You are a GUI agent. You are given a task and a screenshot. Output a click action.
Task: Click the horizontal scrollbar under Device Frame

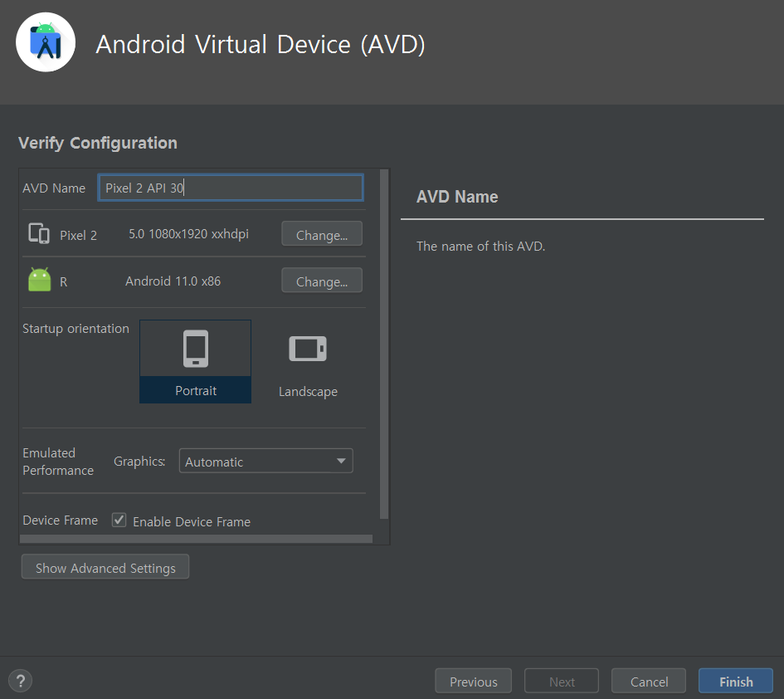click(x=196, y=539)
